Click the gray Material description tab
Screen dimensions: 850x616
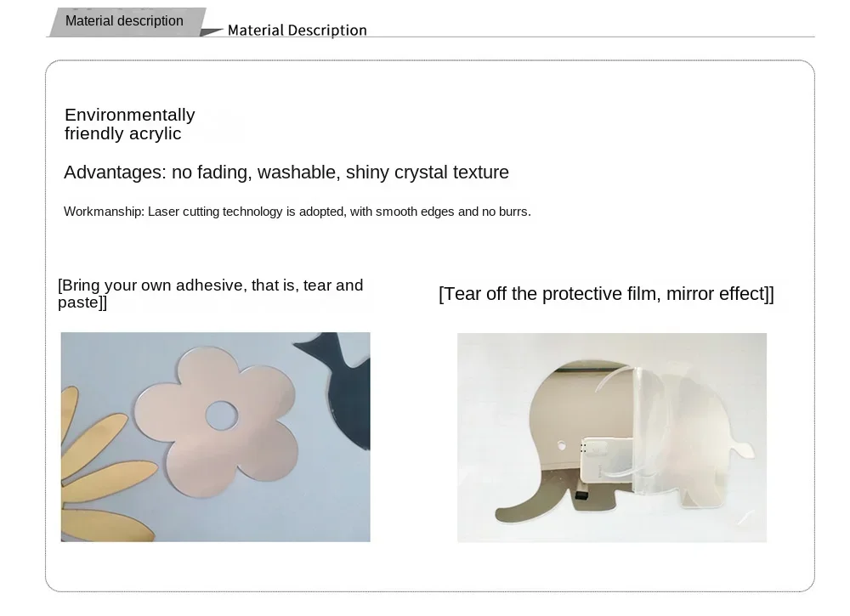(125, 21)
